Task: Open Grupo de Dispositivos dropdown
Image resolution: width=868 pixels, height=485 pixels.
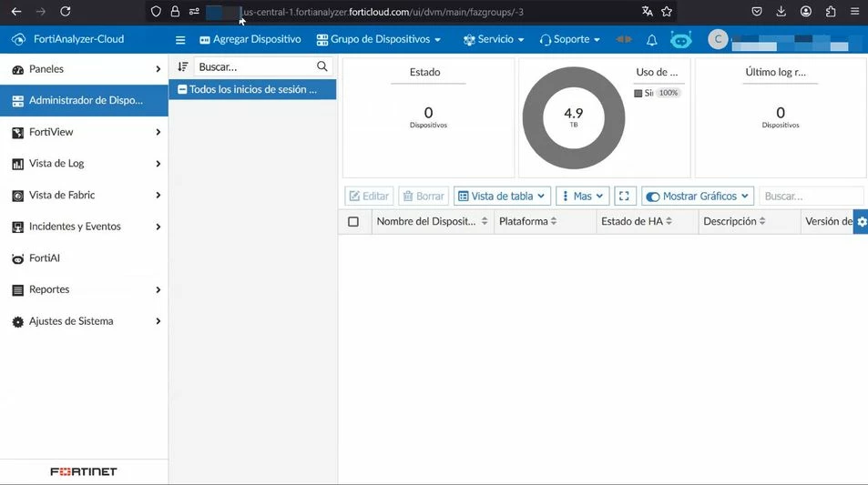Action: [x=379, y=39]
